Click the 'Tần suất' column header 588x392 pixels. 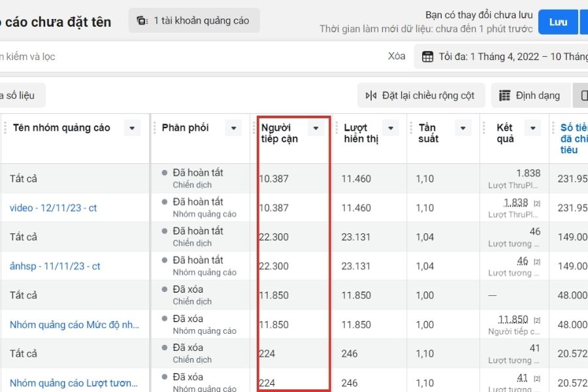tap(428, 133)
